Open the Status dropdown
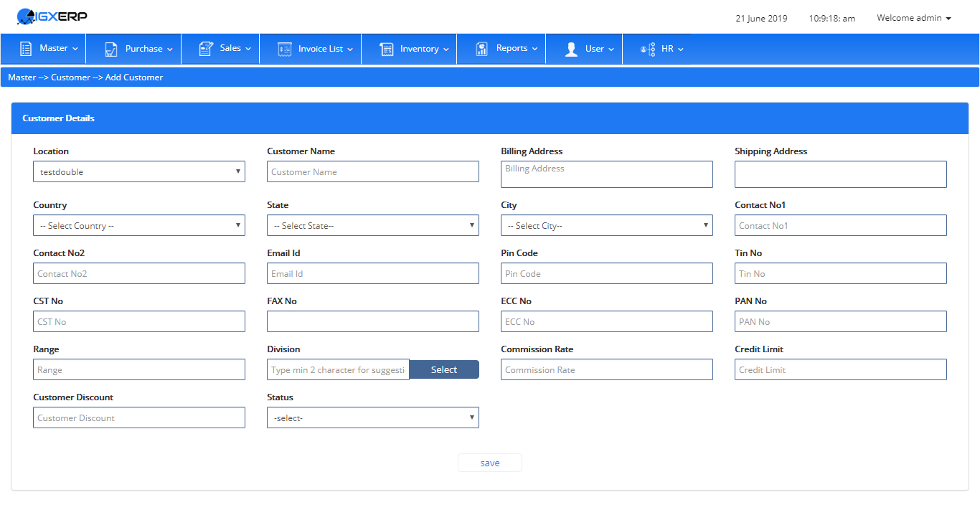The height and width of the screenshot is (505, 980). pos(373,417)
